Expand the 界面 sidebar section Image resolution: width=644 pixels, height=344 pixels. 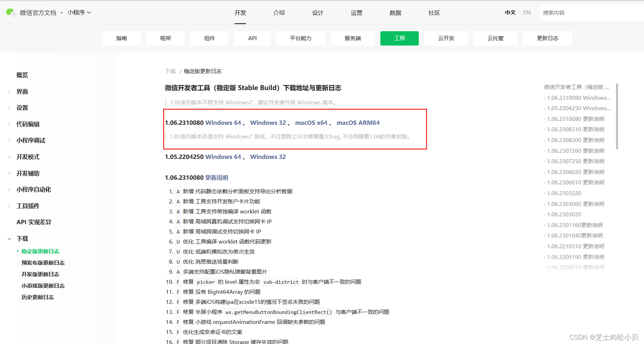[x=22, y=91]
